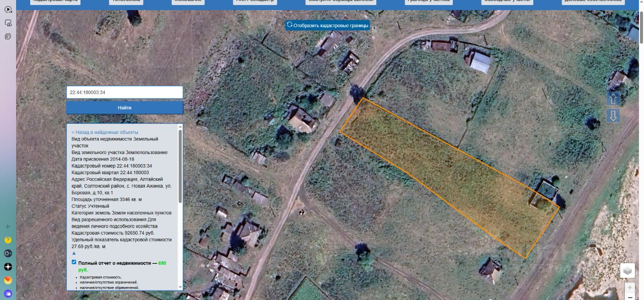Go back via Назад в найденные объекты
This screenshot has width=644, height=300.
105,132
